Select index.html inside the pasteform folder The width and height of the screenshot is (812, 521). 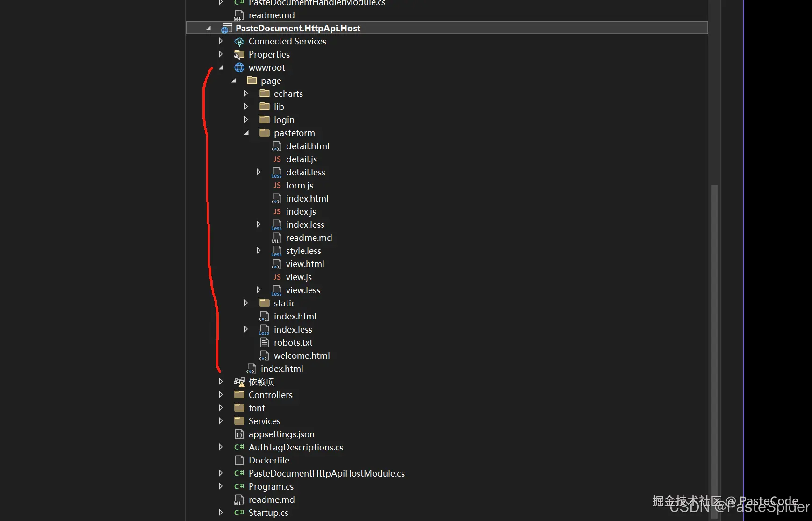[307, 199]
